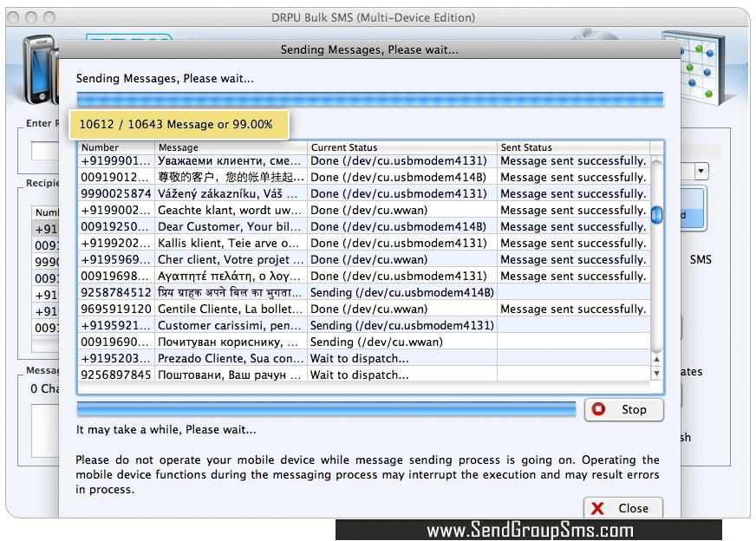Click the 'Kallis klient' message cell
Viewport: 756px width, 541px height.
231,243
